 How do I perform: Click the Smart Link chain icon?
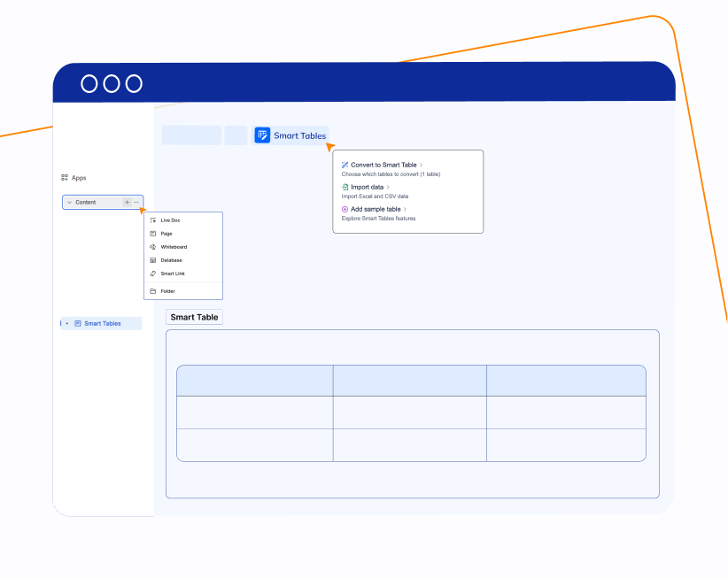[x=153, y=274]
